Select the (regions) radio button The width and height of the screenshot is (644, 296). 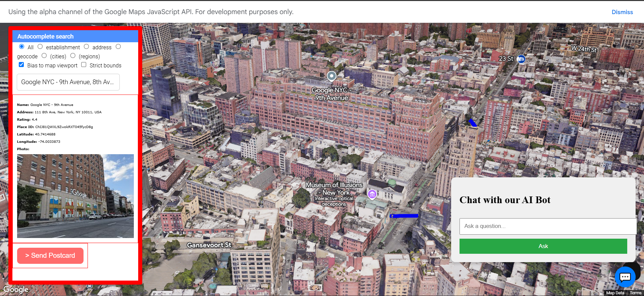[73, 56]
